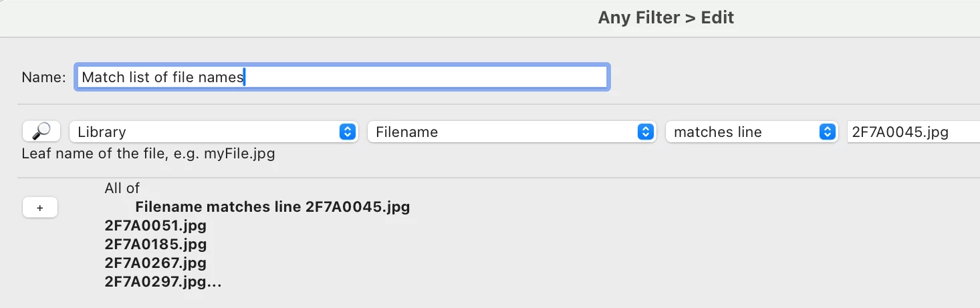Click the truncated 2F7A0297.jpg... line
The height and width of the screenshot is (308, 980).
(162, 282)
